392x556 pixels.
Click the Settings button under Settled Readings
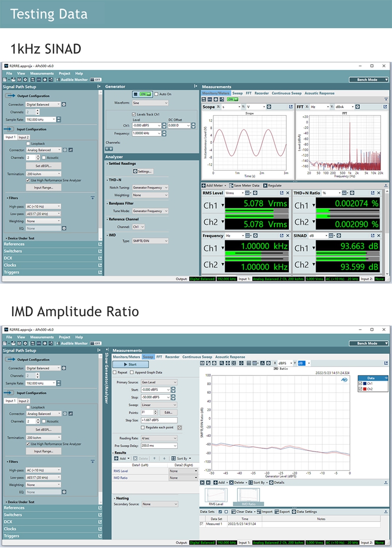(142, 171)
